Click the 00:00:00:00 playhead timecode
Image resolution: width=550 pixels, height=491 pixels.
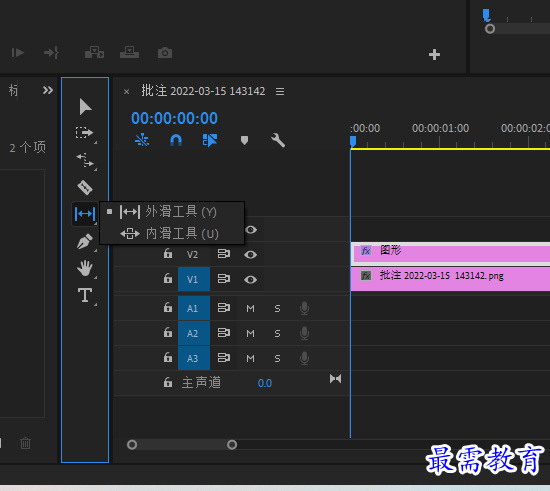tap(174, 118)
